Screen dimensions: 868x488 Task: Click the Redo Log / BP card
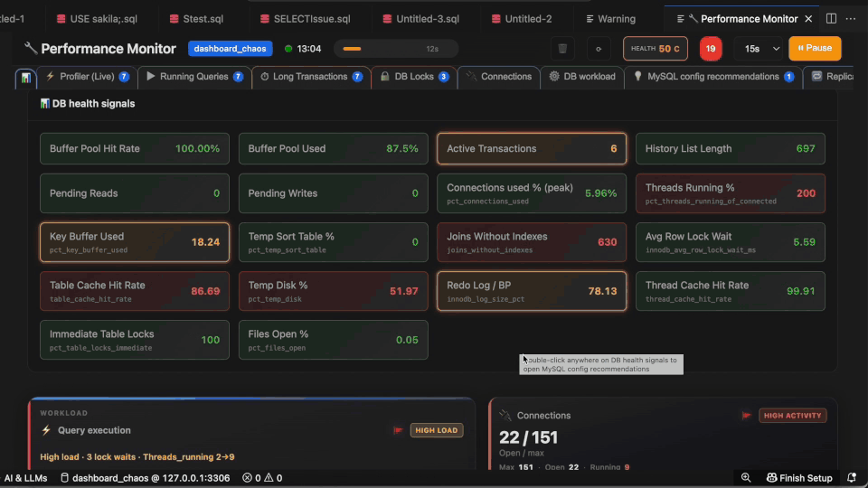coord(532,291)
